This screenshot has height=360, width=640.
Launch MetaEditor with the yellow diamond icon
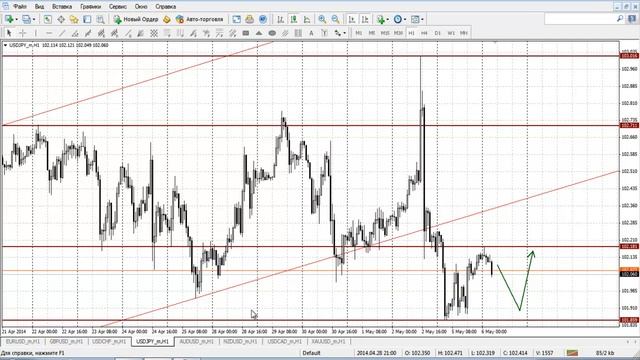[x=167, y=19]
